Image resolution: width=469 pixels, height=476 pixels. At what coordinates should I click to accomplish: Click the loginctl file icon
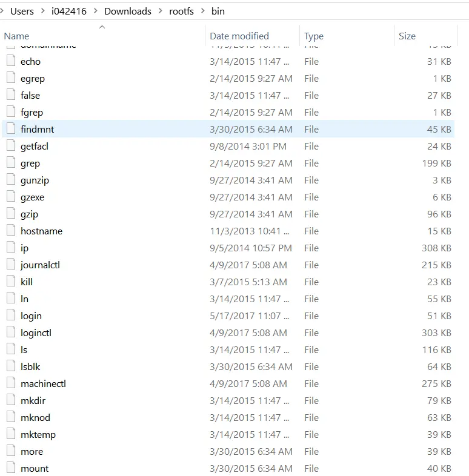tap(11, 332)
